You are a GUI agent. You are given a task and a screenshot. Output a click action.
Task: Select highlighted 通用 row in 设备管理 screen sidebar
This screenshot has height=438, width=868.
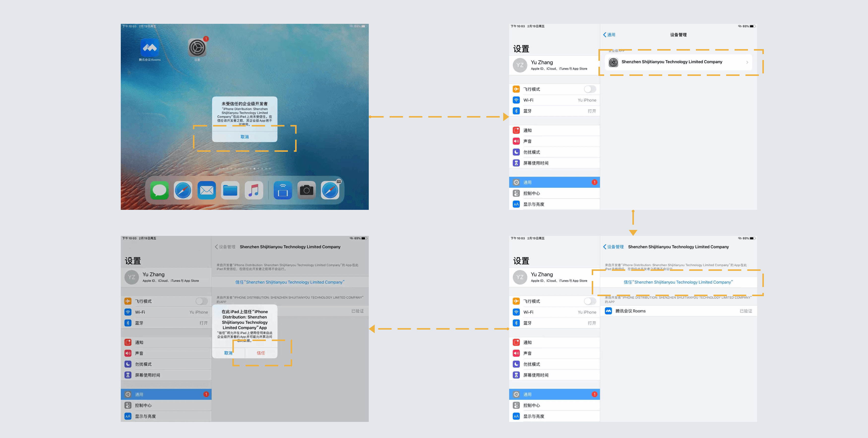coord(554,182)
